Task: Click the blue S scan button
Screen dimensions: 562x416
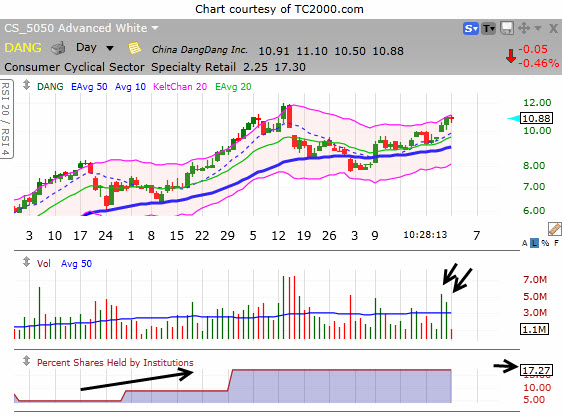Action: click(x=471, y=28)
